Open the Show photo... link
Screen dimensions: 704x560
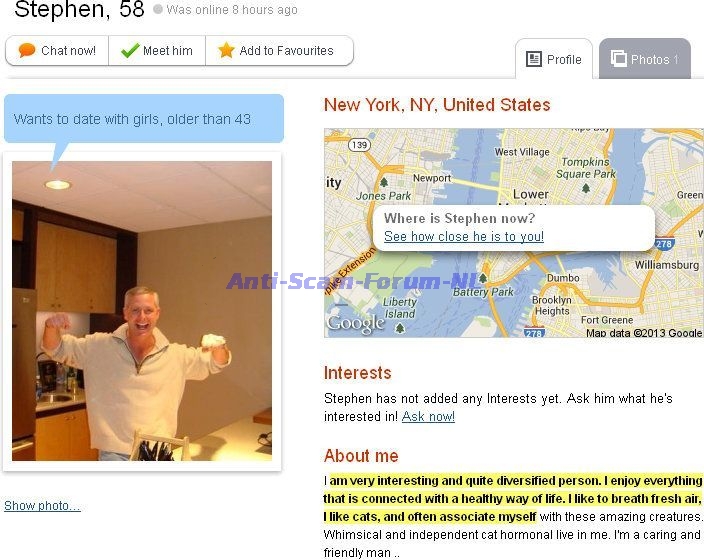coord(42,506)
